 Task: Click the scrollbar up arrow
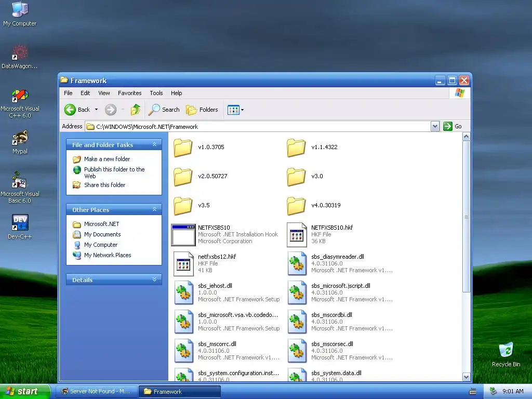(466, 137)
